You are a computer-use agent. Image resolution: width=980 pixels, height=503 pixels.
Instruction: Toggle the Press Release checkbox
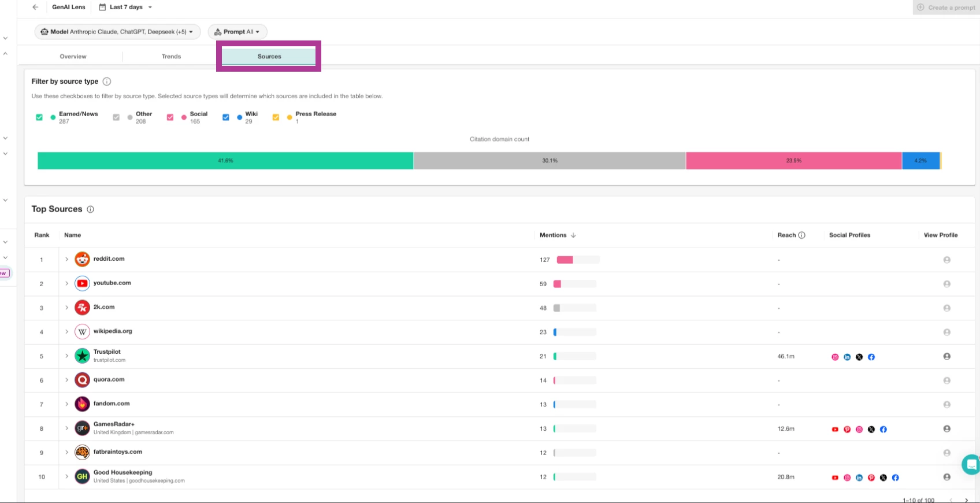pos(276,117)
